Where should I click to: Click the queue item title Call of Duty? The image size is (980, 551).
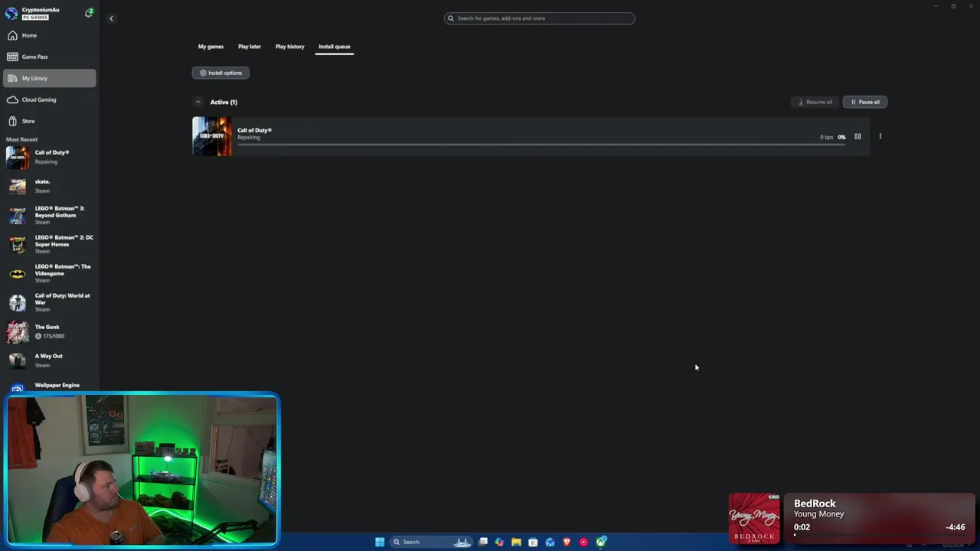tap(254, 130)
